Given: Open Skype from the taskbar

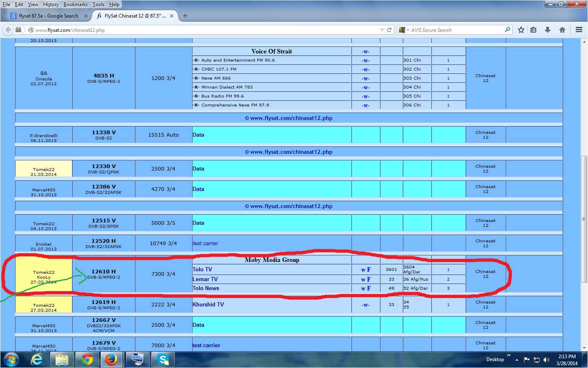Looking at the screenshot, I should (163, 360).
